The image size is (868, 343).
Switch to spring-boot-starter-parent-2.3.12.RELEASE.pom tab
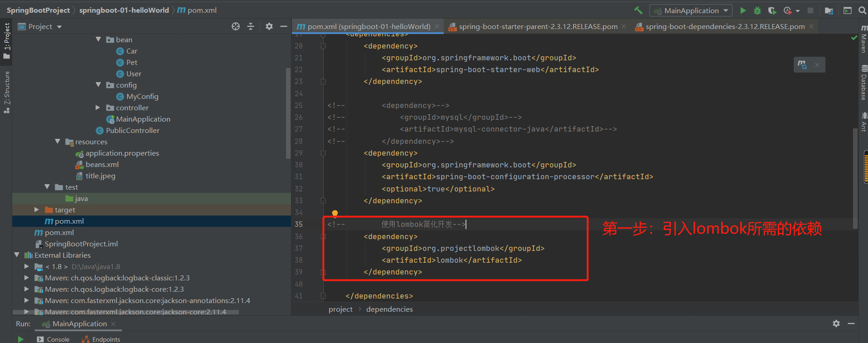click(538, 27)
